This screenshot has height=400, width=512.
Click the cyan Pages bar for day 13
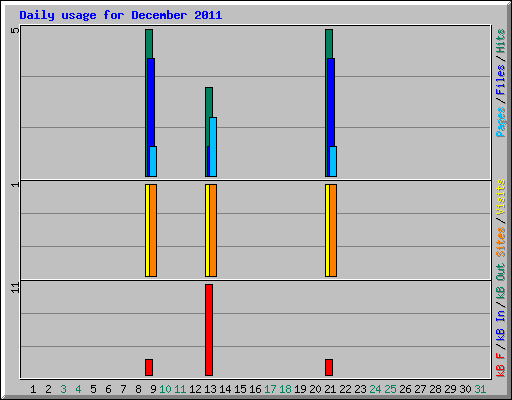pos(213,147)
